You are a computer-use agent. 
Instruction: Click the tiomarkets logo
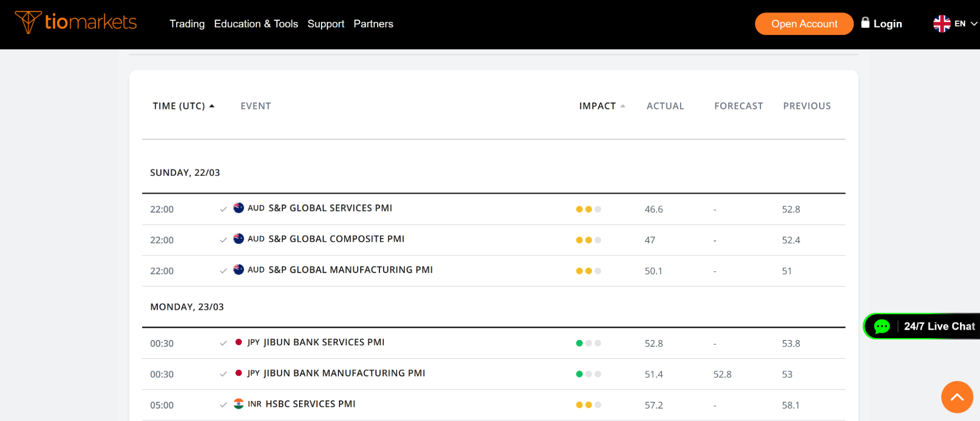(x=76, y=23)
